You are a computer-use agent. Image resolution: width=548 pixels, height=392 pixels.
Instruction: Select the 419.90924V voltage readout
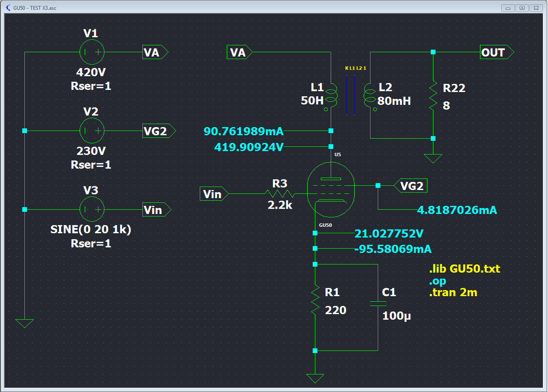click(249, 147)
